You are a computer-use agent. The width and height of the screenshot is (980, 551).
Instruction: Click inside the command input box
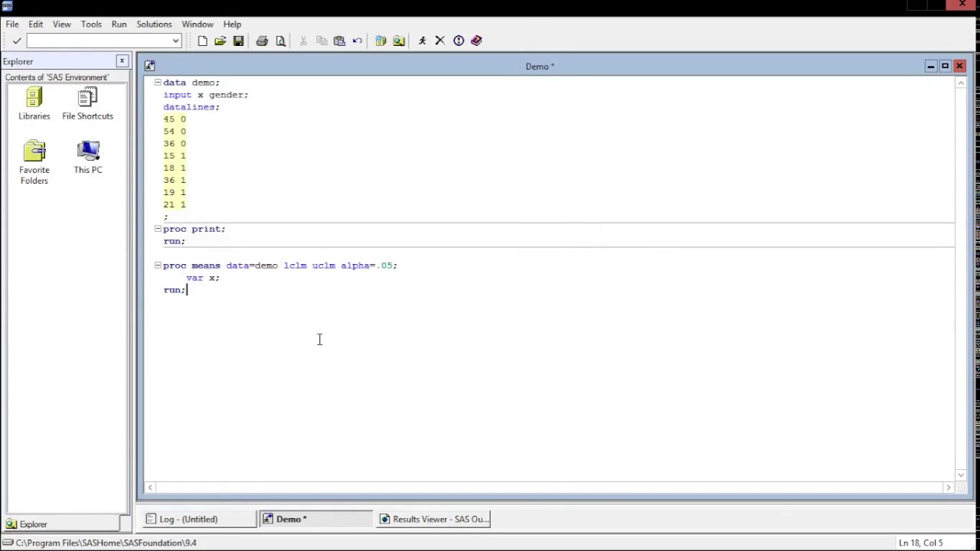99,41
